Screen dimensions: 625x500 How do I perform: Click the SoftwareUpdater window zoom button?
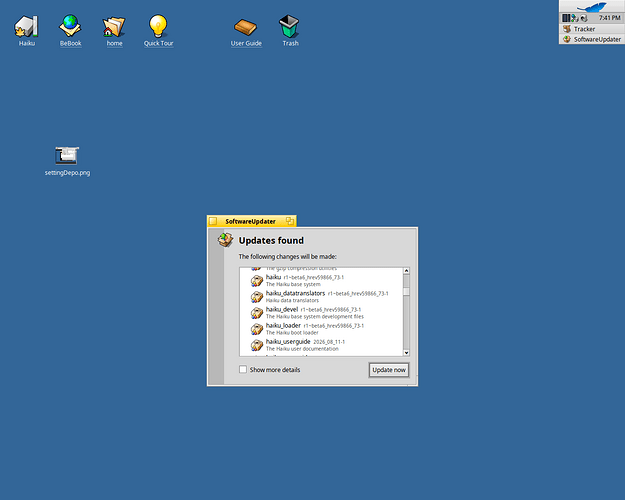coord(290,221)
